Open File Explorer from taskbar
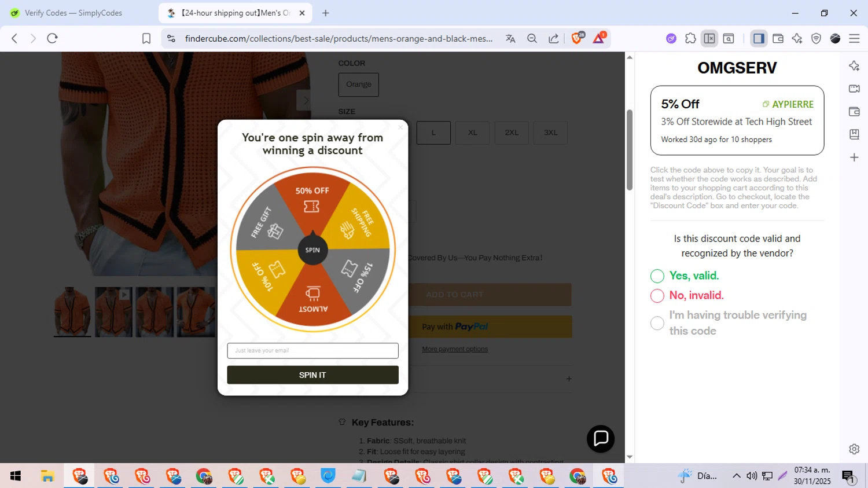Image resolution: width=868 pixels, height=488 pixels. coord(47,476)
